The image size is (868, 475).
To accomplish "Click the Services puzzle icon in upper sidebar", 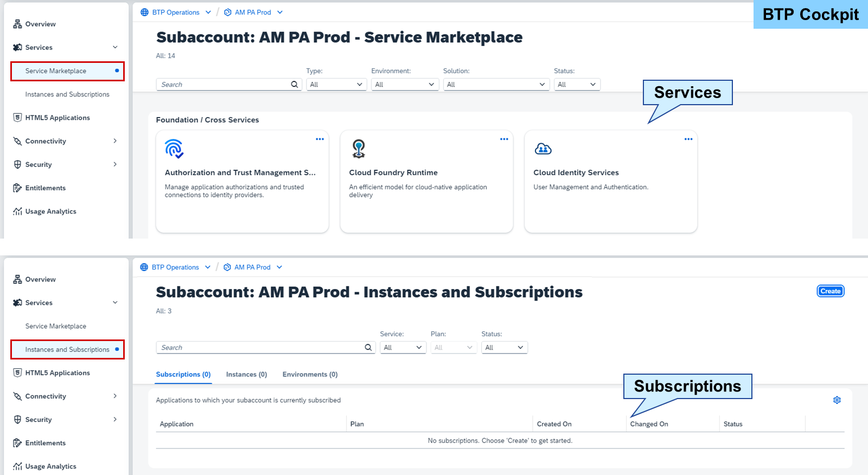I will (17, 47).
